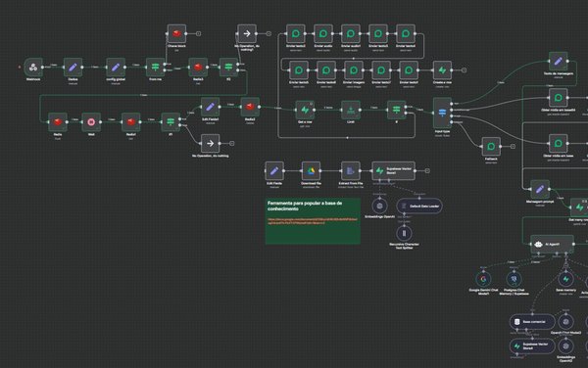
Task: Open the Postgres Chat Memory node
Action: pos(514,279)
